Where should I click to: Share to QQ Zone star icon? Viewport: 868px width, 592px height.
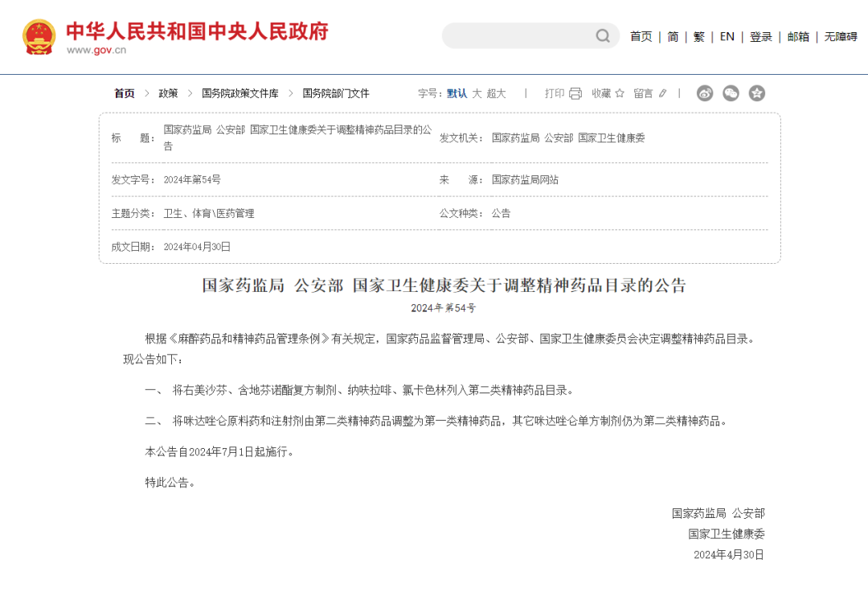757,93
